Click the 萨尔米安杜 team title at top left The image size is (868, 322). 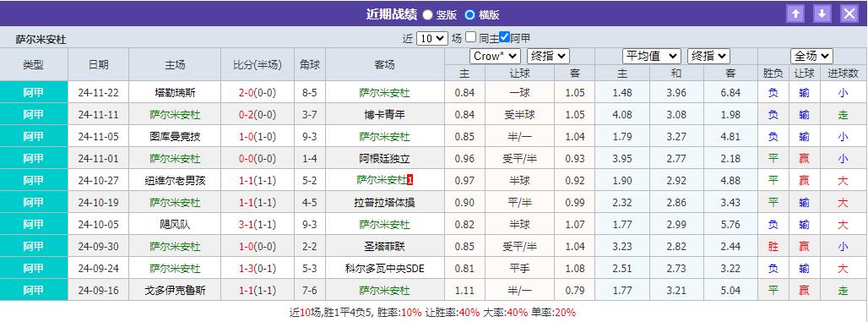click(x=41, y=40)
